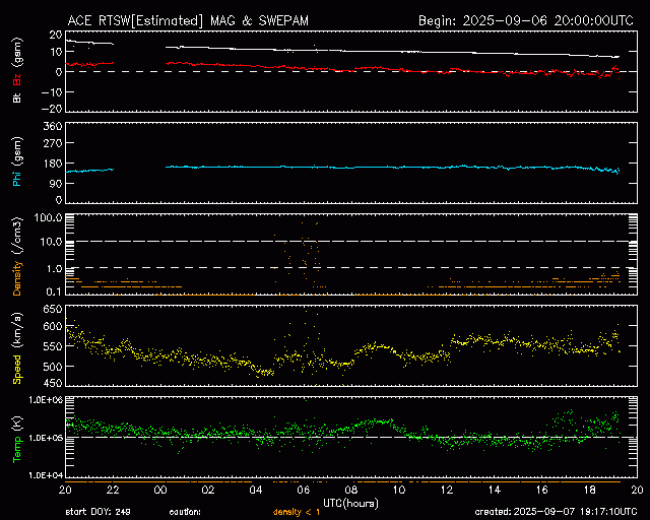The height and width of the screenshot is (520, 650).
Task: Click the "16" hour label on the time axis
Action: 542,490
